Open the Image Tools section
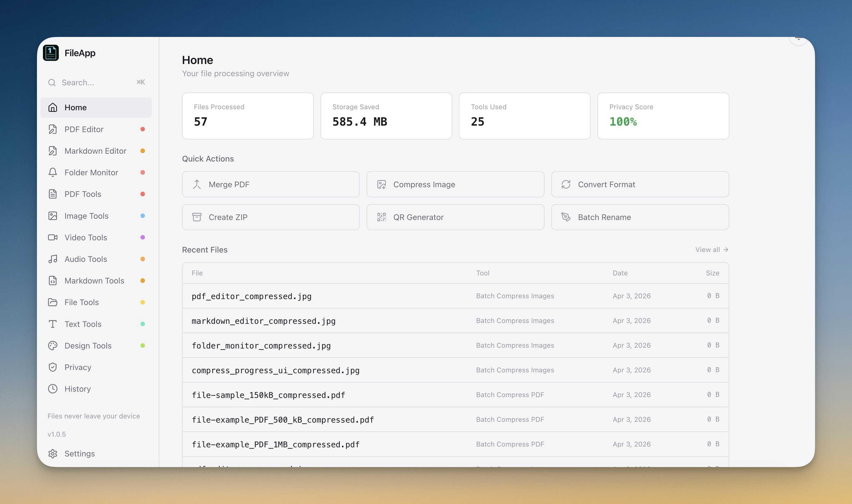 [x=86, y=216]
